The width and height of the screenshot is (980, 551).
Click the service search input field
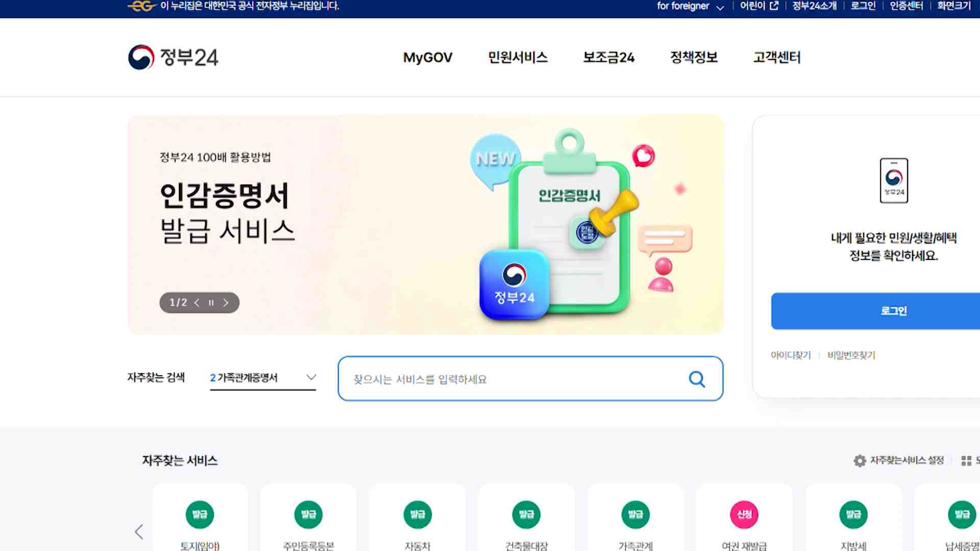coord(530,379)
